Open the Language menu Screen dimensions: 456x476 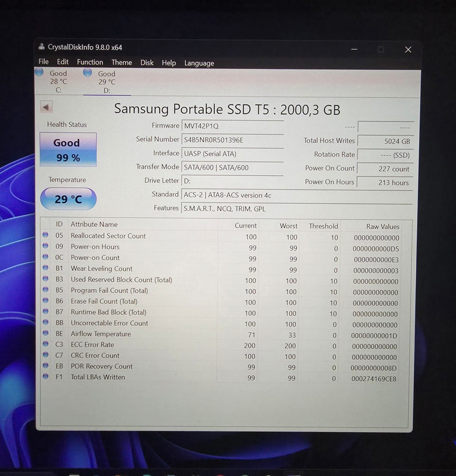tap(199, 63)
